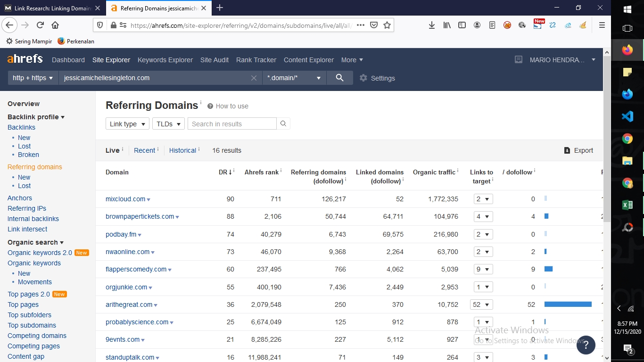Click the Ahrefs logo
The height and width of the screenshot is (362, 644).
25,59
